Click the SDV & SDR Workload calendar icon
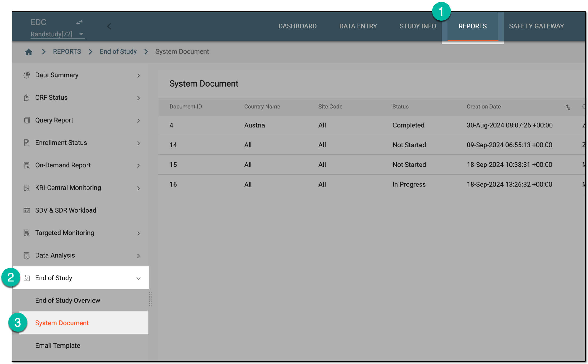This screenshot has width=588, height=364. click(x=27, y=210)
